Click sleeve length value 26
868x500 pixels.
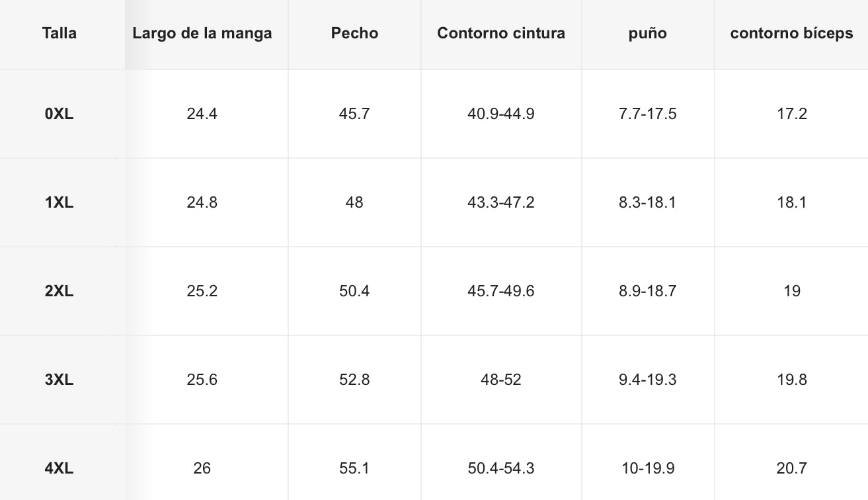coord(202,468)
